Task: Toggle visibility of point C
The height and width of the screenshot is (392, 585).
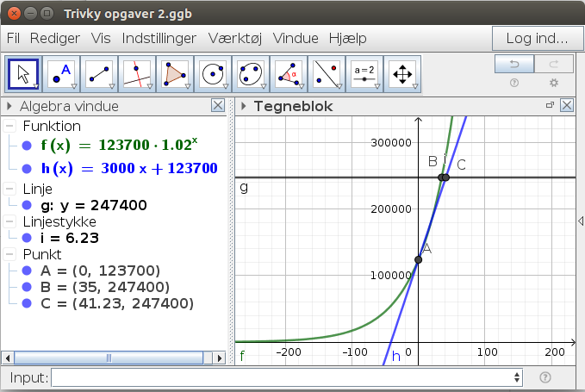Action: click(27, 303)
